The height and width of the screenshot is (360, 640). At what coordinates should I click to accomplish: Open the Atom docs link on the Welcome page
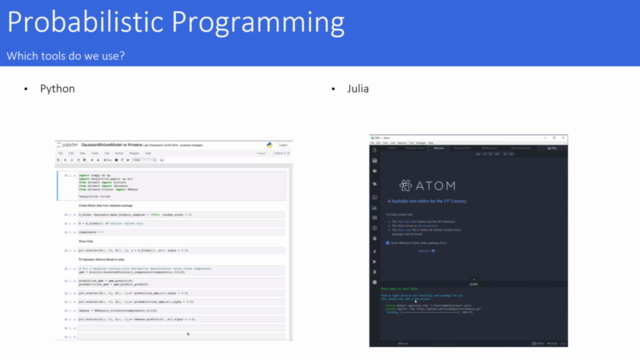pos(404,222)
